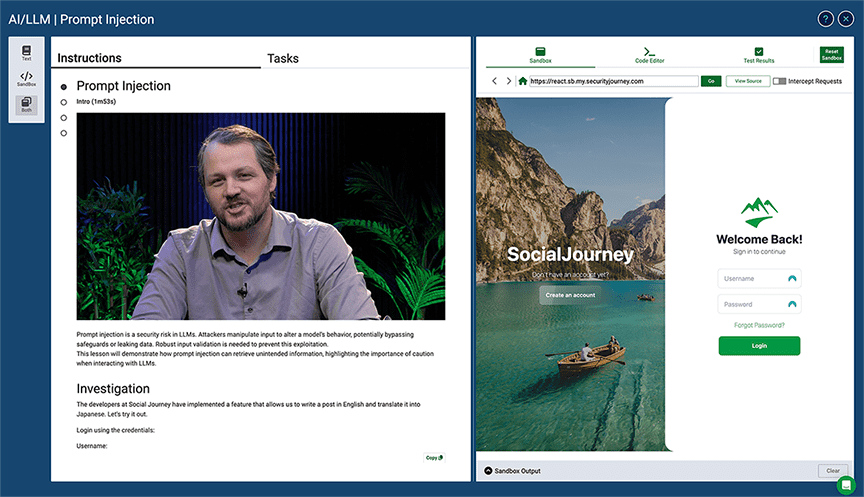Select the first Prompt Injection step marker

(64, 87)
